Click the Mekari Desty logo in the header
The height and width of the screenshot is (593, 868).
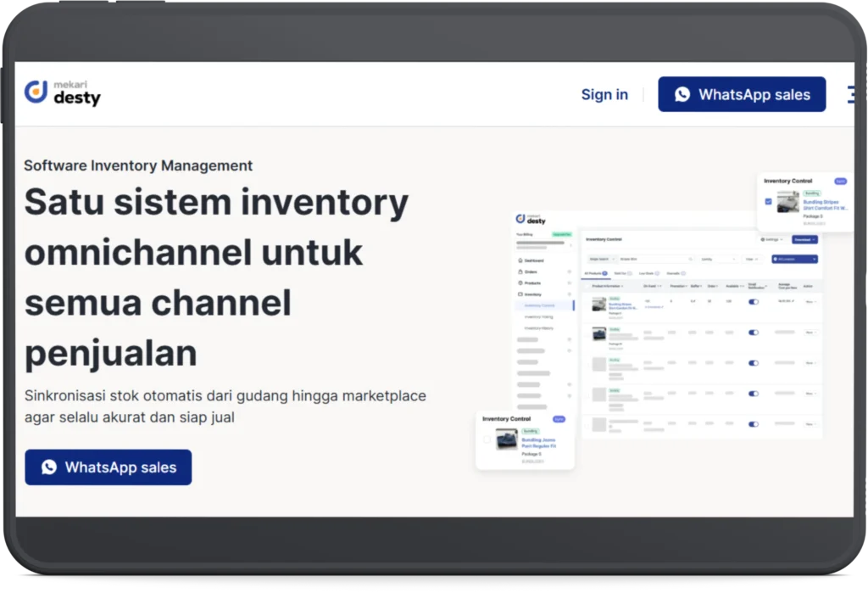[63, 92]
